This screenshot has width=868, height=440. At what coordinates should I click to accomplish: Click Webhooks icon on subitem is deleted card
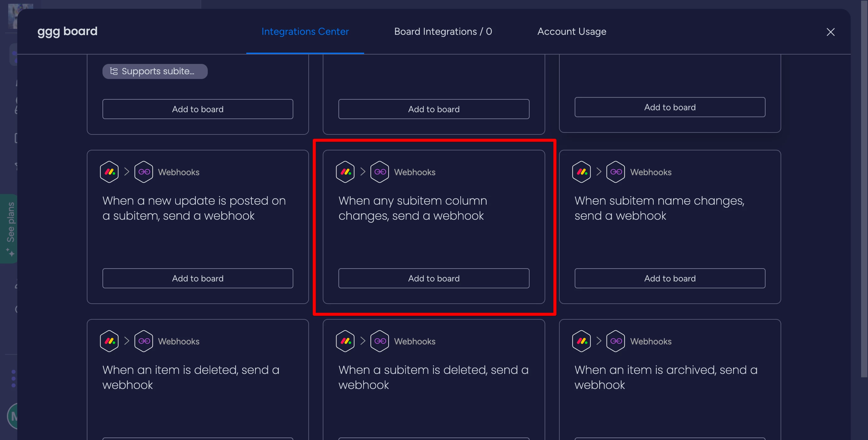pos(380,341)
